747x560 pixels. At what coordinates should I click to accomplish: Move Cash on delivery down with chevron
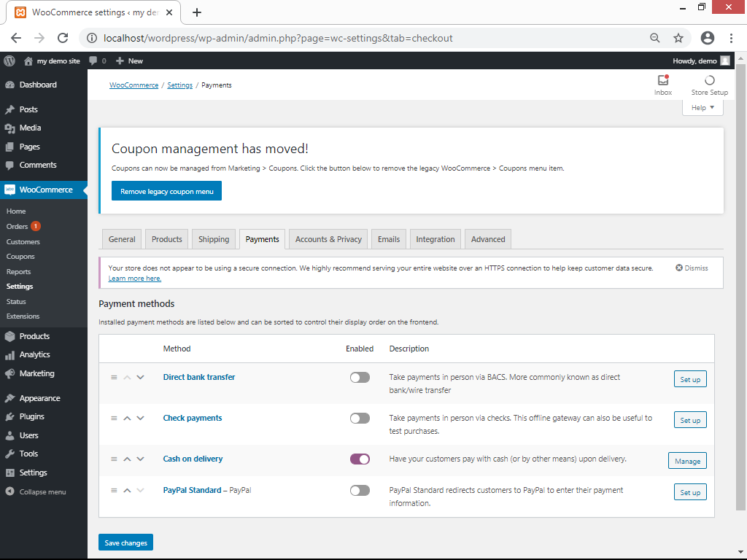(x=140, y=459)
